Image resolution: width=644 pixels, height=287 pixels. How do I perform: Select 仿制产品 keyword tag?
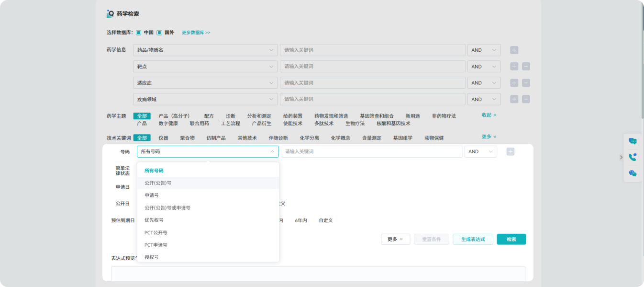point(216,138)
